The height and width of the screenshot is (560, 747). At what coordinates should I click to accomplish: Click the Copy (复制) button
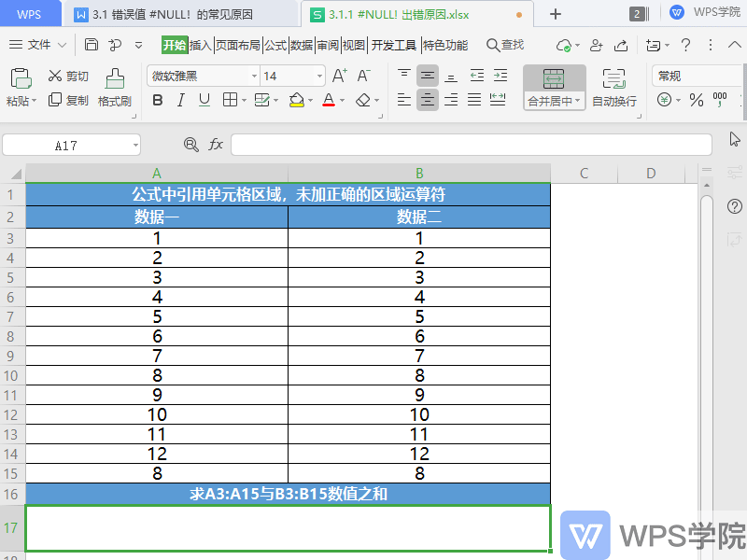[x=68, y=100]
